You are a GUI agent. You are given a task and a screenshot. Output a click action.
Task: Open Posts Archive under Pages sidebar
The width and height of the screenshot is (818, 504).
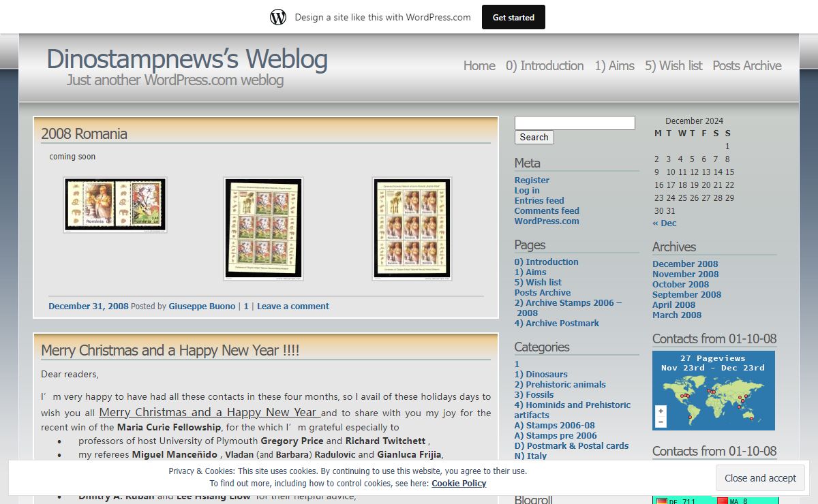[543, 293]
